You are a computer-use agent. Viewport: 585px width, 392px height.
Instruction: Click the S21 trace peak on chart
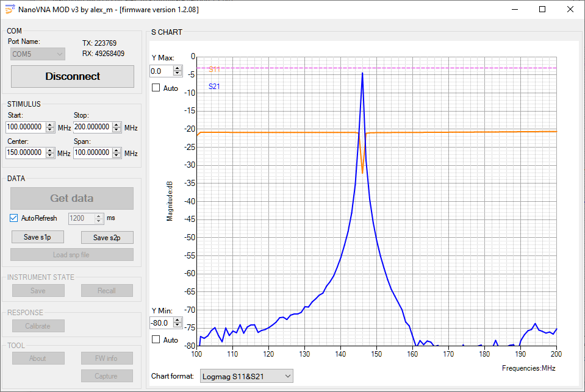[362, 74]
